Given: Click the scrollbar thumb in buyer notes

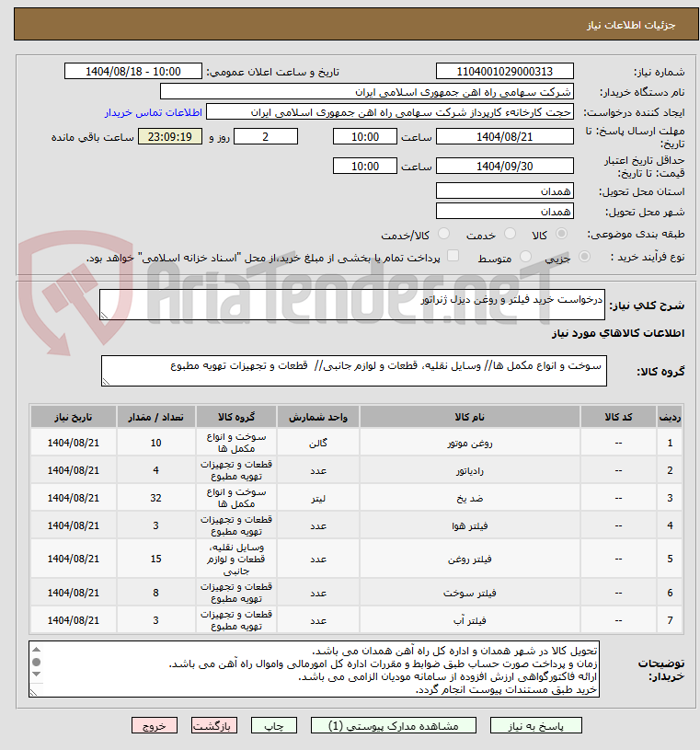Looking at the screenshot, I should (x=37, y=662).
